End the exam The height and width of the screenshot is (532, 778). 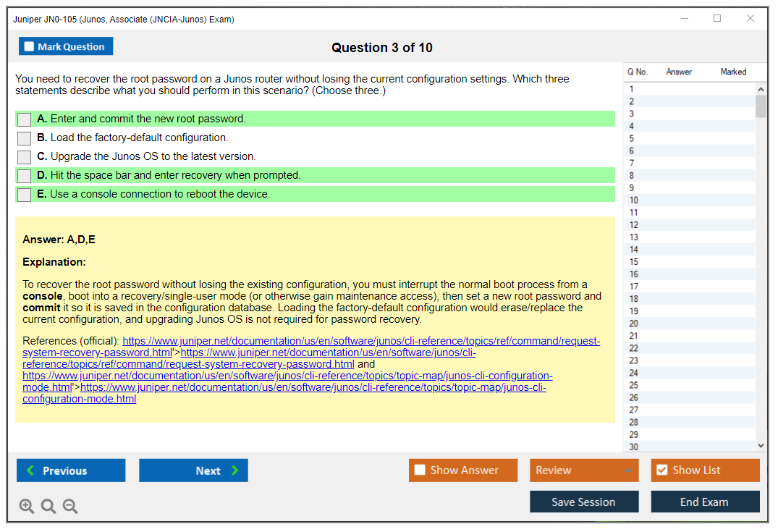tap(704, 502)
